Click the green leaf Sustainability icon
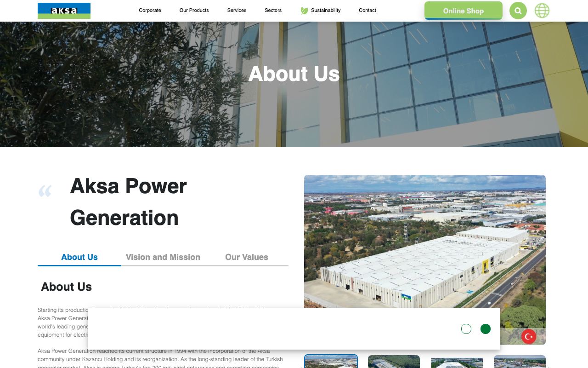 tap(304, 11)
